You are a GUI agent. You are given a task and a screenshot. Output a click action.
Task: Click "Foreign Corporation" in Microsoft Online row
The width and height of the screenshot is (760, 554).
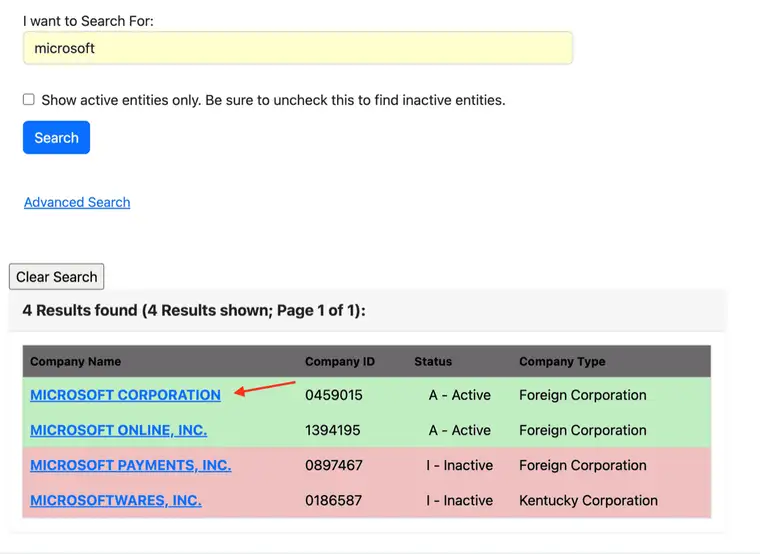[x=583, y=430]
